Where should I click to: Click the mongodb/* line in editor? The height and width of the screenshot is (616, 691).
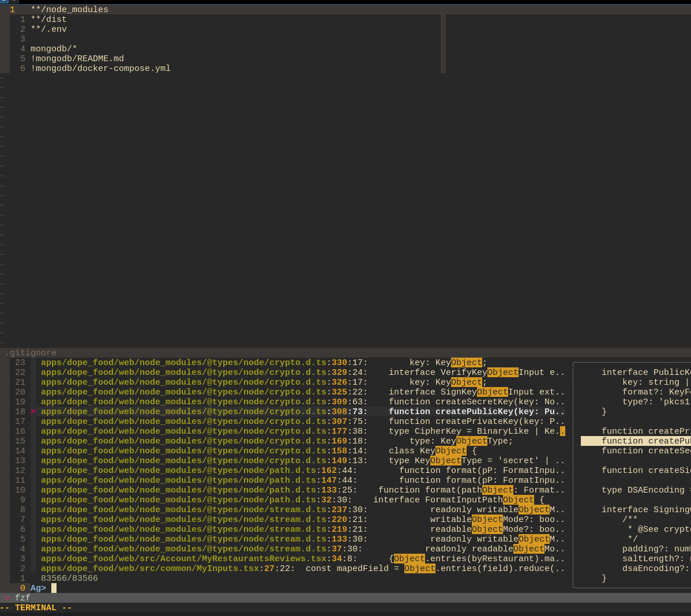coord(53,48)
